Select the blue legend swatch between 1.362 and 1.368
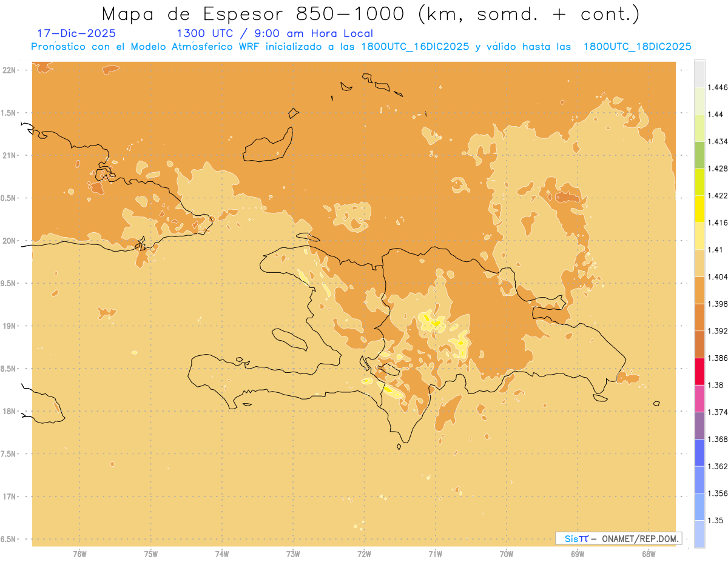The width and height of the screenshot is (728, 562). (x=699, y=452)
